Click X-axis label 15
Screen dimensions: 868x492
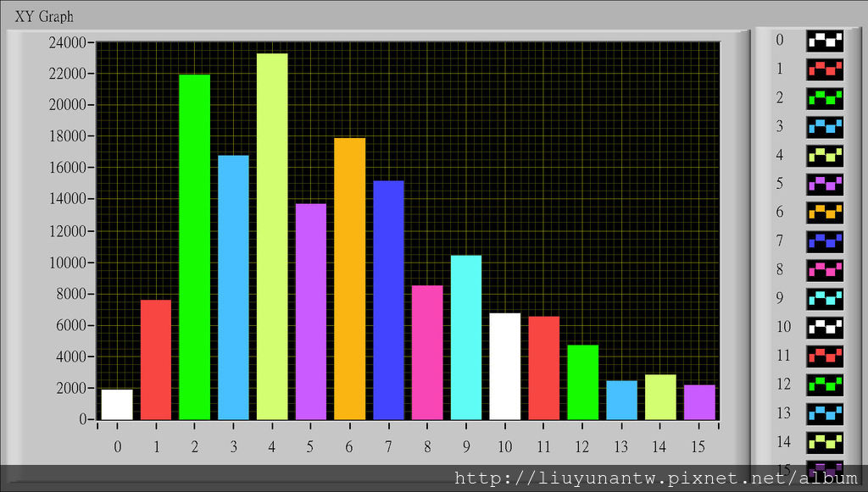click(x=698, y=446)
